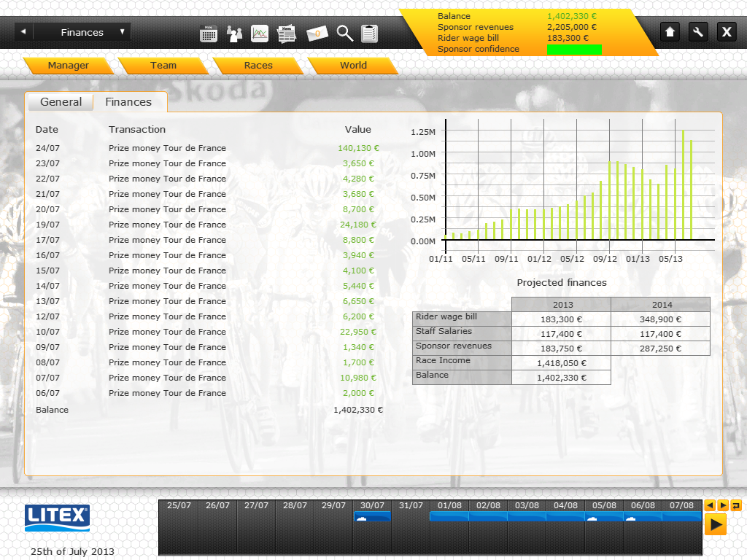Open the calendar icon in top toolbar

pyautogui.click(x=209, y=34)
